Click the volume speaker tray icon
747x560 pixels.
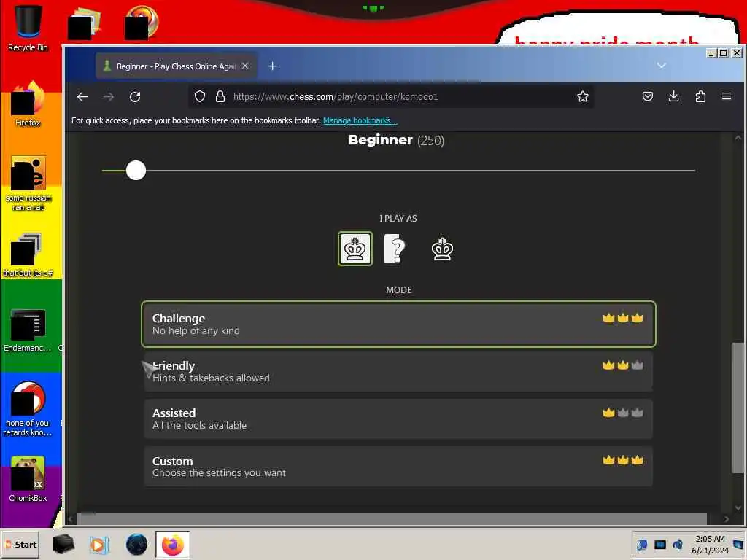coord(677,544)
